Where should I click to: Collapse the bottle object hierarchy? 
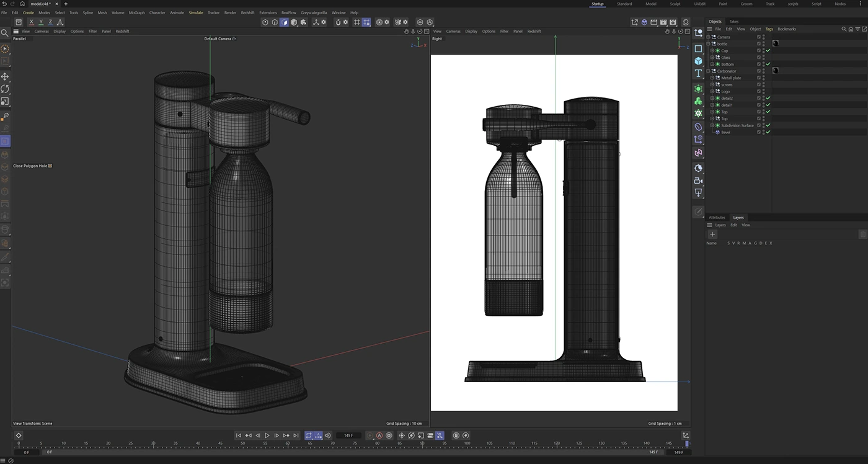pyautogui.click(x=708, y=44)
